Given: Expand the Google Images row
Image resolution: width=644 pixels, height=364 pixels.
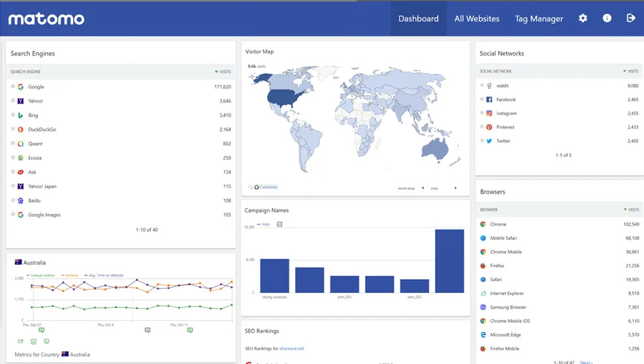Looking at the screenshot, I should 12,214.
